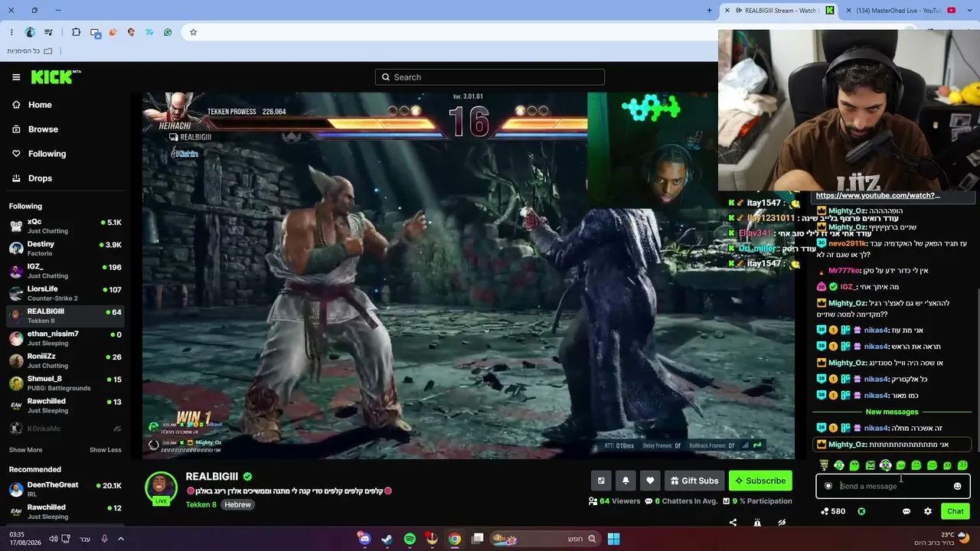Open the Windows Start menu

coord(613,539)
